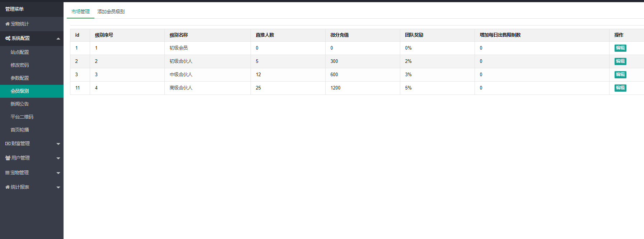Expand the 财富管理 dropdown arrow
This screenshot has width=644, height=239.
(x=58, y=144)
